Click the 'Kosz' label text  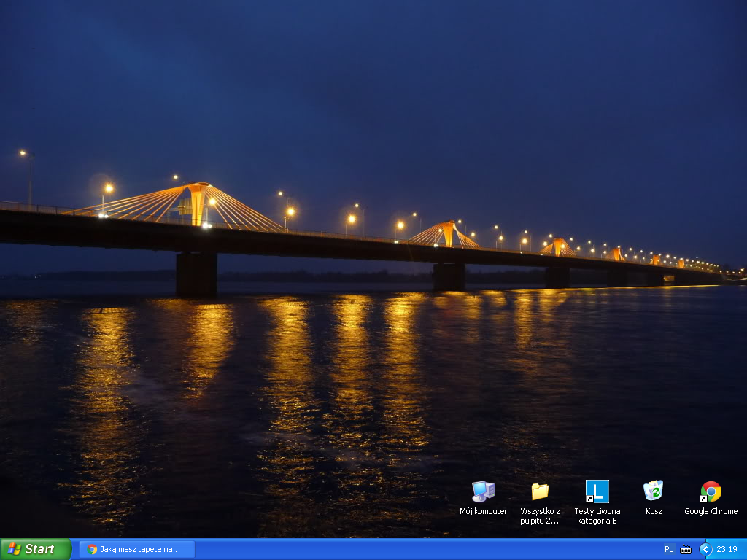tap(654, 511)
